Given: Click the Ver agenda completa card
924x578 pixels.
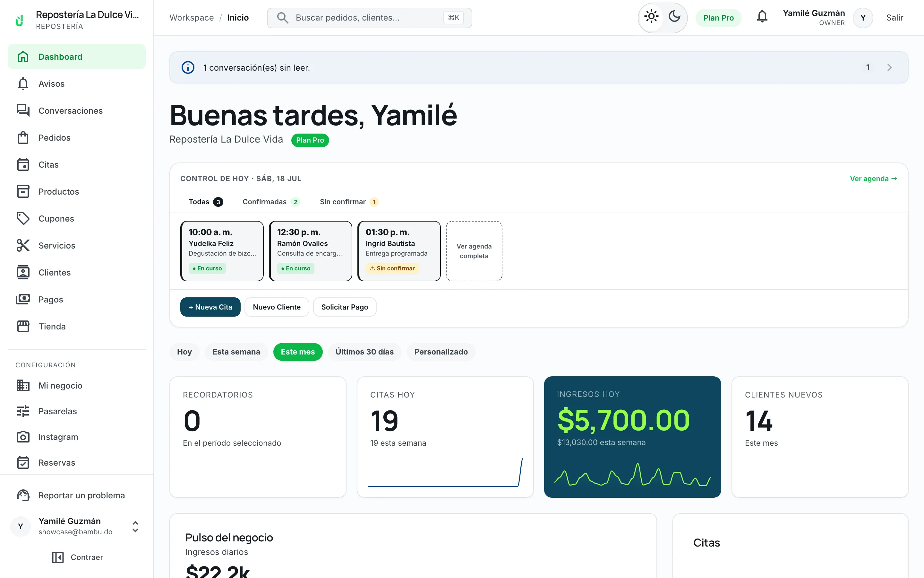Looking at the screenshot, I should click(474, 251).
